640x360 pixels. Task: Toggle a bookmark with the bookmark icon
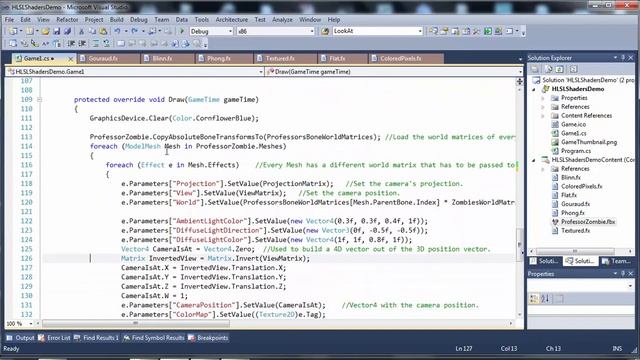pyautogui.click(x=121, y=43)
